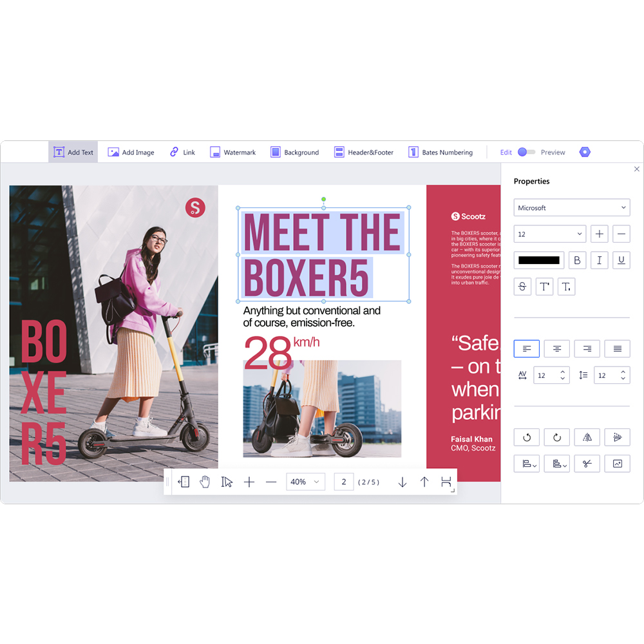Toggle bold formatting
The width and height of the screenshot is (644, 644).
tap(577, 260)
